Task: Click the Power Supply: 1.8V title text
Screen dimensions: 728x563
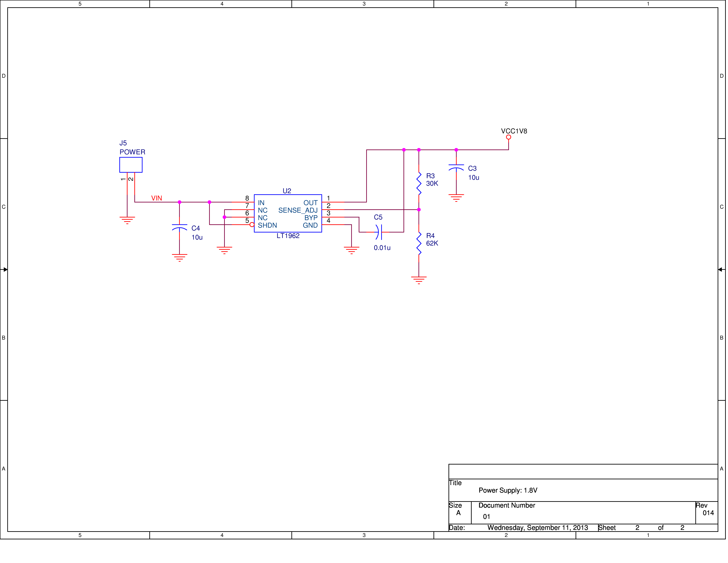Action: click(x=508, y=490)
